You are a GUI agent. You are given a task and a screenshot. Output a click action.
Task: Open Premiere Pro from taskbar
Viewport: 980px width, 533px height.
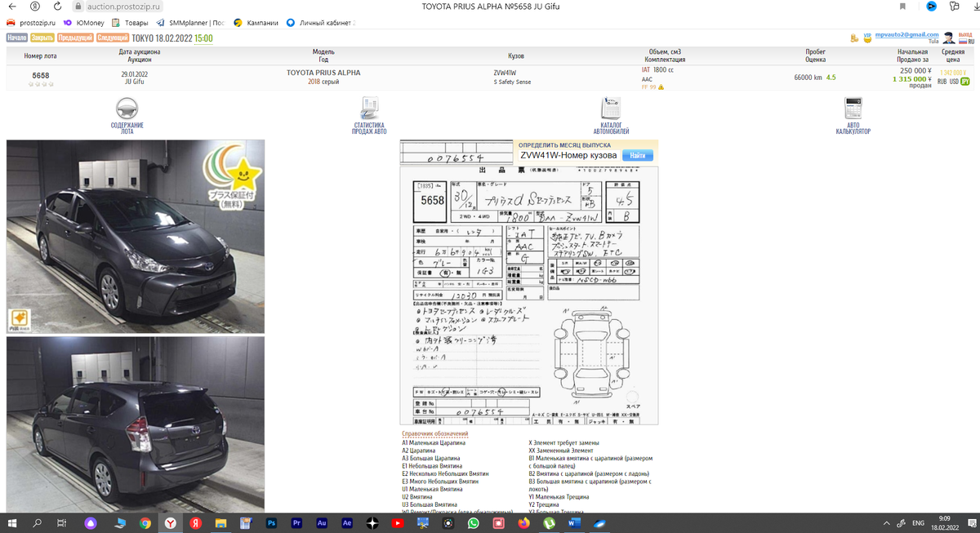tap(297, 522)
